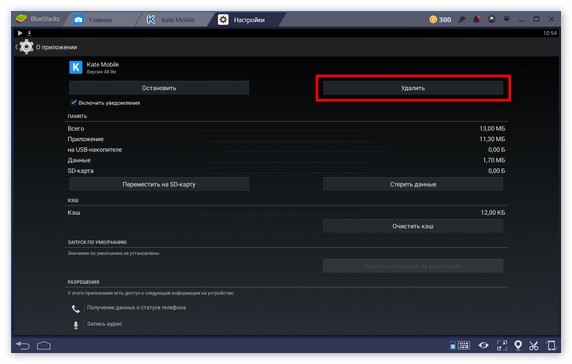Open the location pin icon

(x=518, y=345)
